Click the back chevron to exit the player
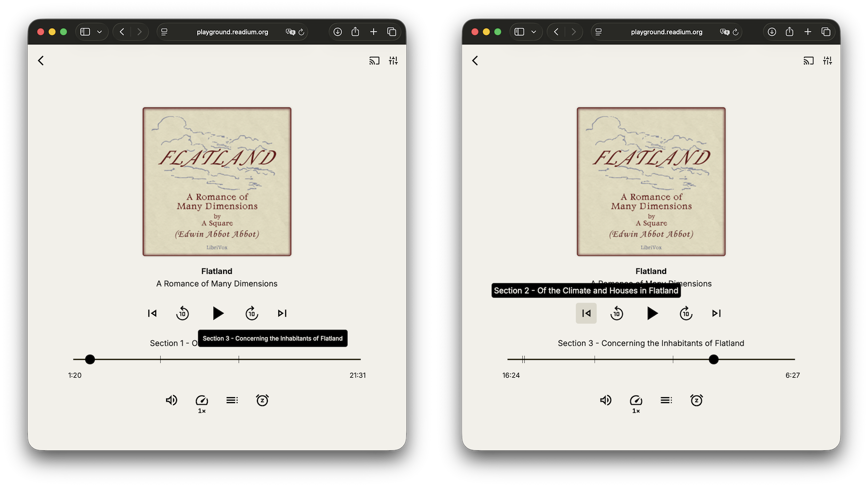 pyautogui.click(x=40, y=60)
